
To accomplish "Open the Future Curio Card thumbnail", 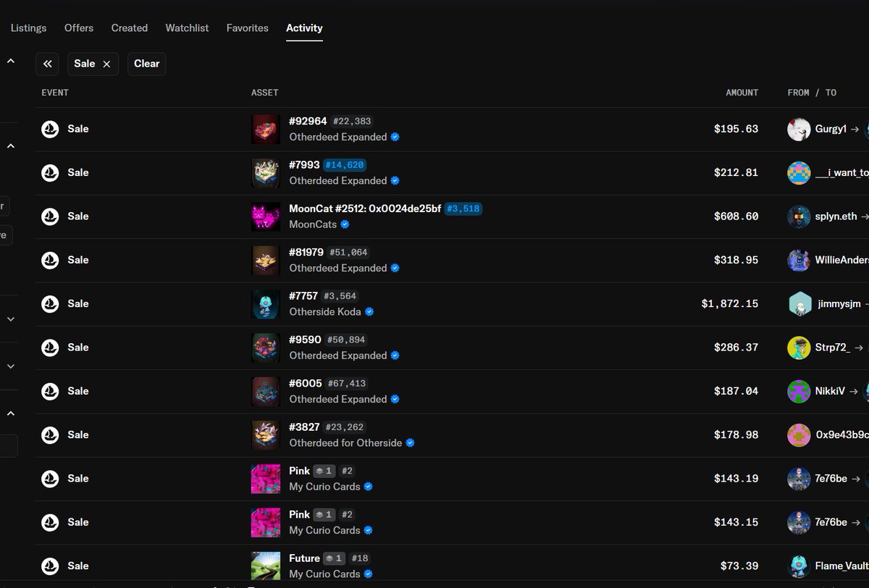I will tap(266, 566).
